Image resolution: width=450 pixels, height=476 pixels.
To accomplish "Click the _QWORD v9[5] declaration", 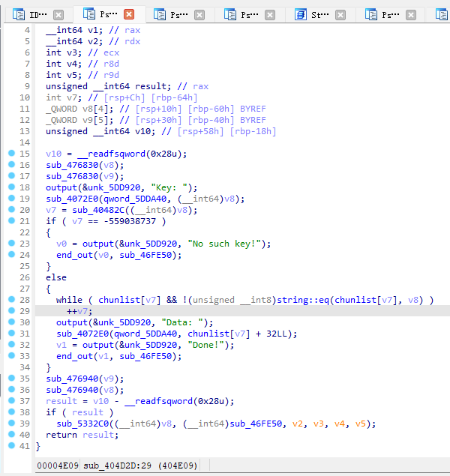I will pyautogui.click(x=79, y=120).
